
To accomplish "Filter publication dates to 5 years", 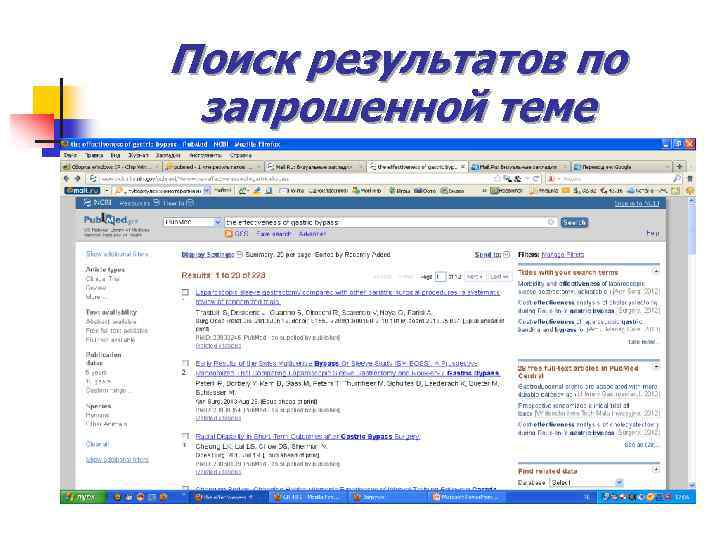I will pos(96,372).
